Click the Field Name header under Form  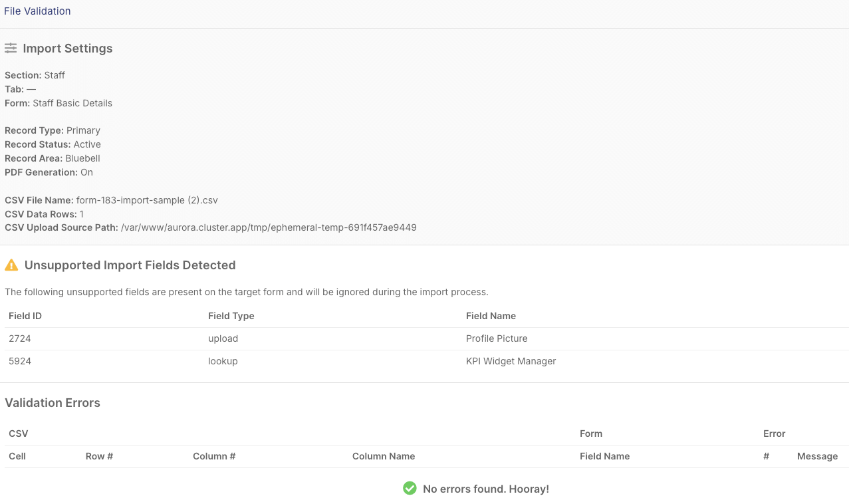(x=604, y=456)
